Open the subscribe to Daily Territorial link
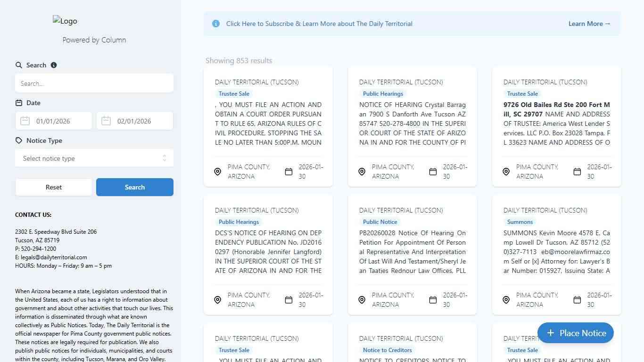The height and width of the screenshot is (362, 644). point(319,24)
